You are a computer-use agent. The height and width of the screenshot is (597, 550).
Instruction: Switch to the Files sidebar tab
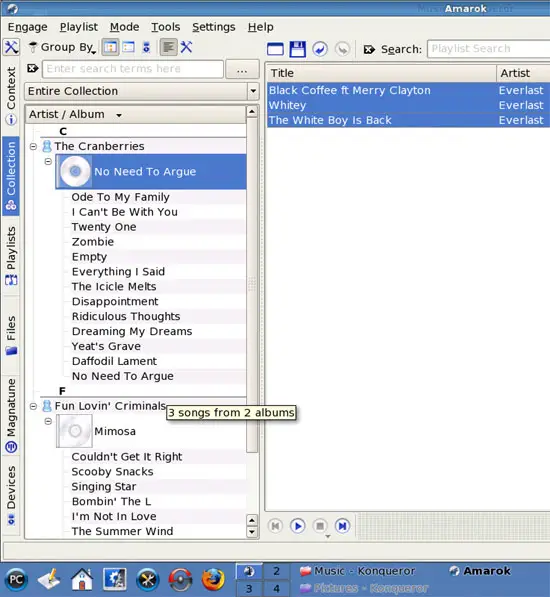11,335
